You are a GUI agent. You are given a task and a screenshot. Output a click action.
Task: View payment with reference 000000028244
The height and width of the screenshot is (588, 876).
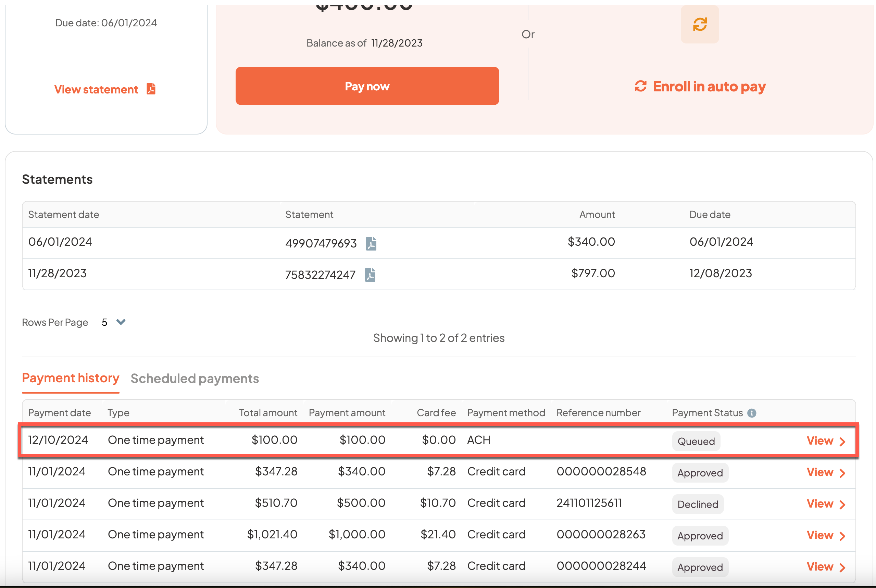[x=820, y=567]
